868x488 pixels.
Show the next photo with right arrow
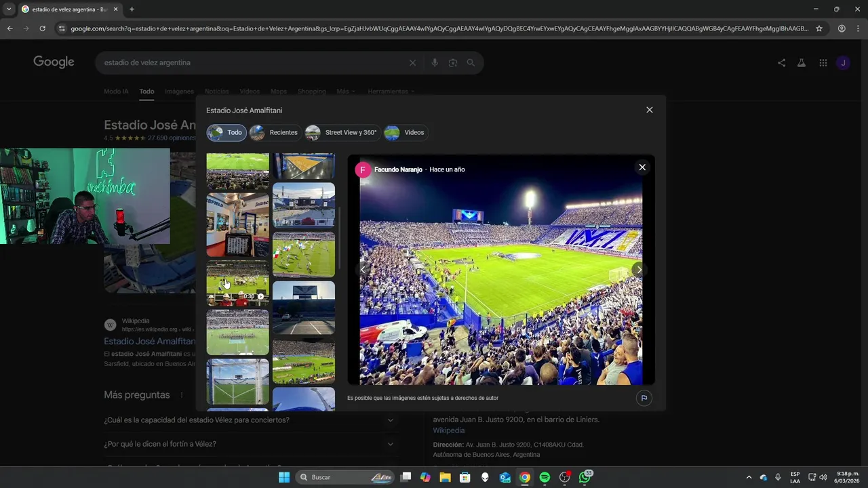[639, 270]
